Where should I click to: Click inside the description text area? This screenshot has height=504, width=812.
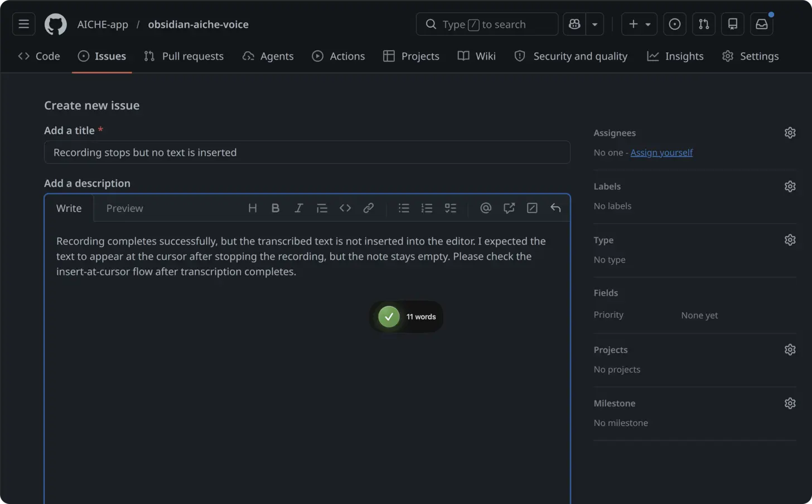[x=307, y=362]
